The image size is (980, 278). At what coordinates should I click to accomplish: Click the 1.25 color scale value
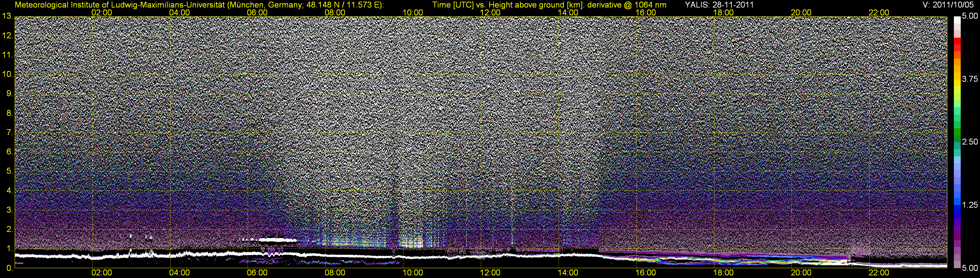tap(969, 205)
